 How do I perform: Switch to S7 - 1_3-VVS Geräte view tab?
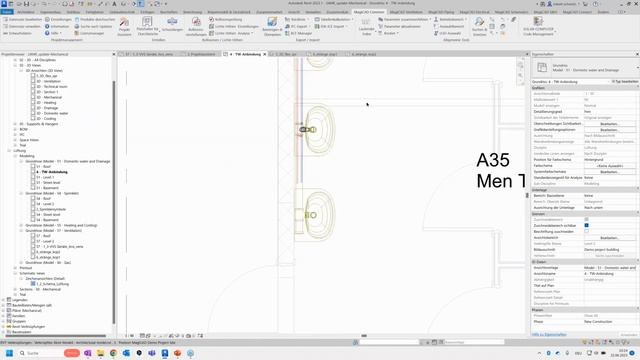149,54
